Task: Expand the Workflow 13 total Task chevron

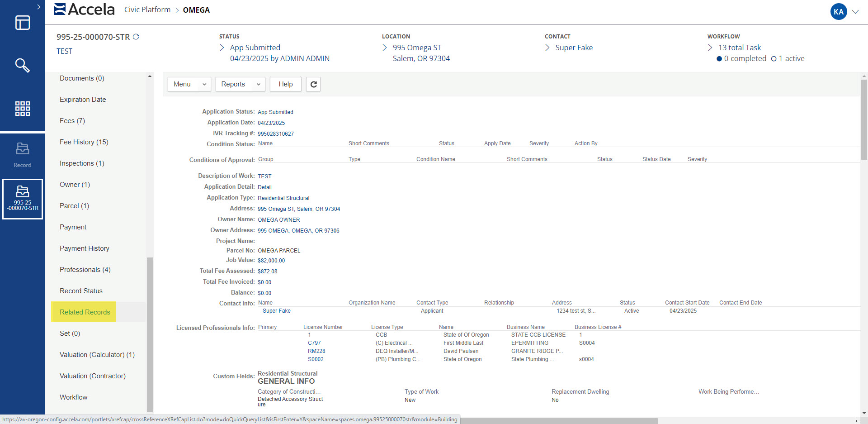Action: (710, 48)
